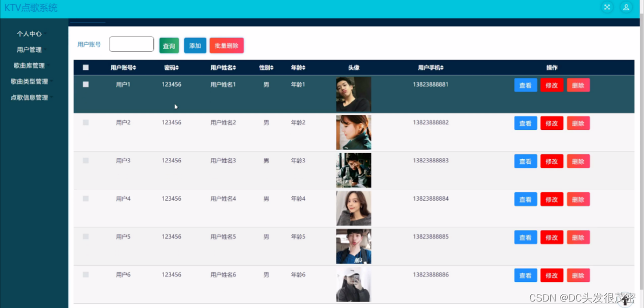Image resolution: width=644 pixels, height=308 pixels.
Task: Click 修改 for 用户1
Action: [x=551, y=85]
